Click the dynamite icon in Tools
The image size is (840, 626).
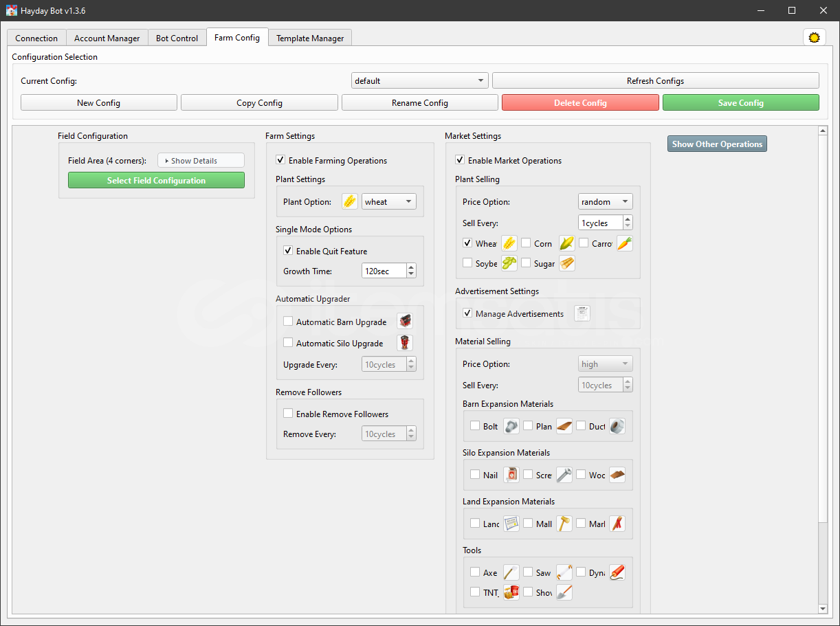tap(617, 572)
